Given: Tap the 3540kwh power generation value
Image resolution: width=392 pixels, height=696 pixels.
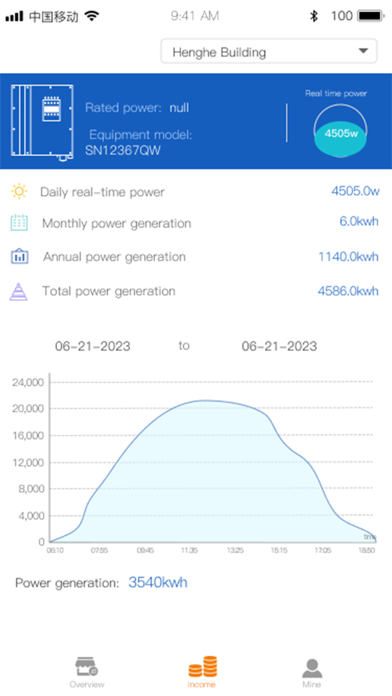Looking at the screenshot, I should click(158, 582).
